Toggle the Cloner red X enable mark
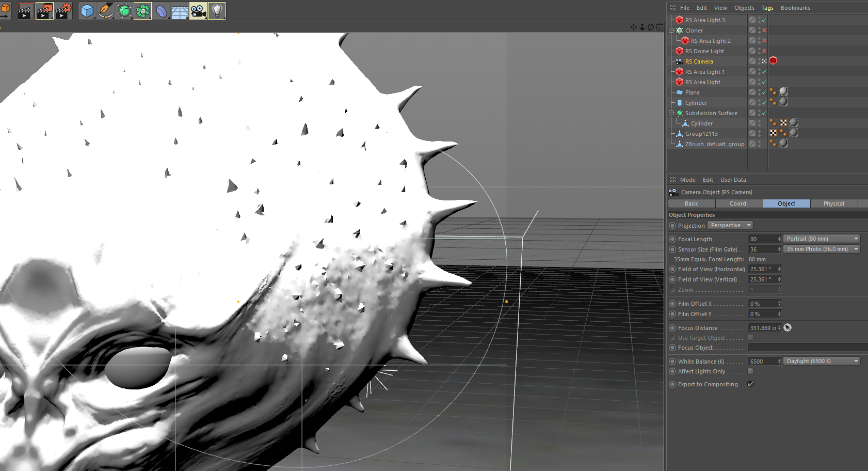This screenshot has width=868, height=471. 764,30
